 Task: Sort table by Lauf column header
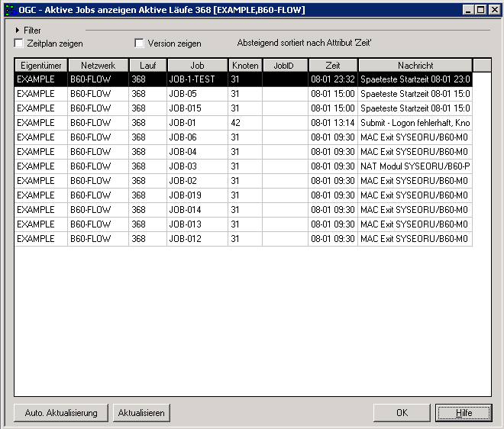tap(147, 66)
